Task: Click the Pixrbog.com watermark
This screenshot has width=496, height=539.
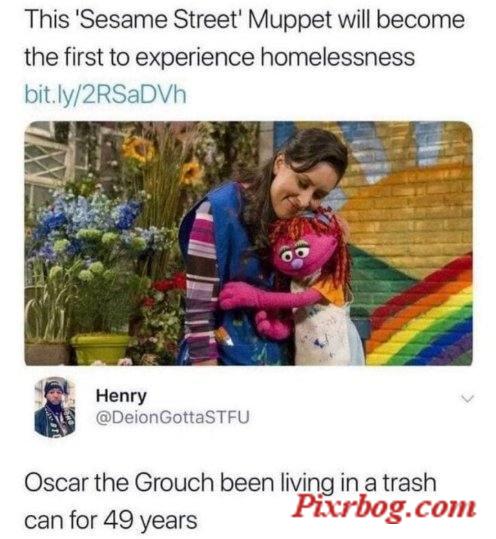Action: click(x=384, y=507)
